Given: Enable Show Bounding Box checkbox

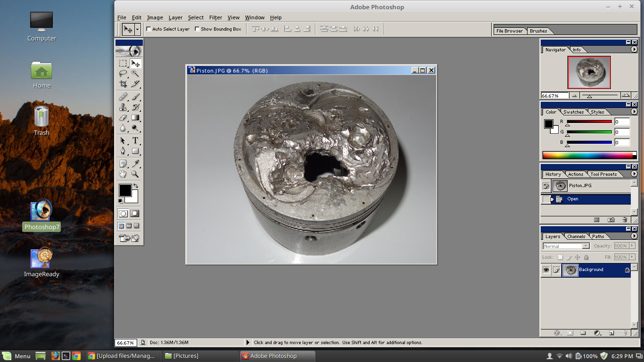Looking at the screenshot, I should (x=197, y=29).
